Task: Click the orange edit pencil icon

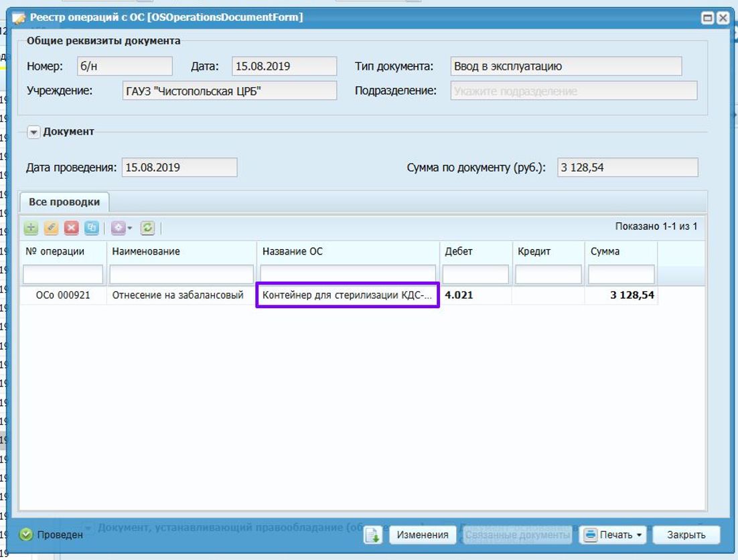Action: [x=51, y=228]
